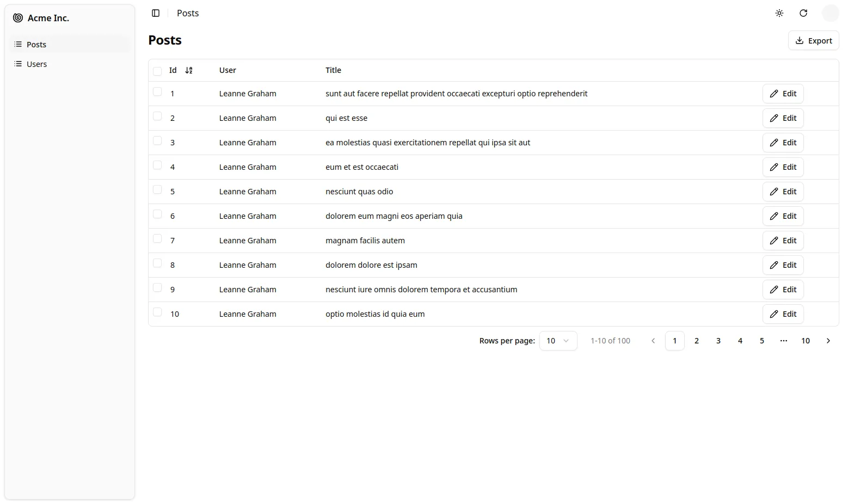Jump to page 10 in pagination
Screen dimensions: 848x504
(806, 340)
